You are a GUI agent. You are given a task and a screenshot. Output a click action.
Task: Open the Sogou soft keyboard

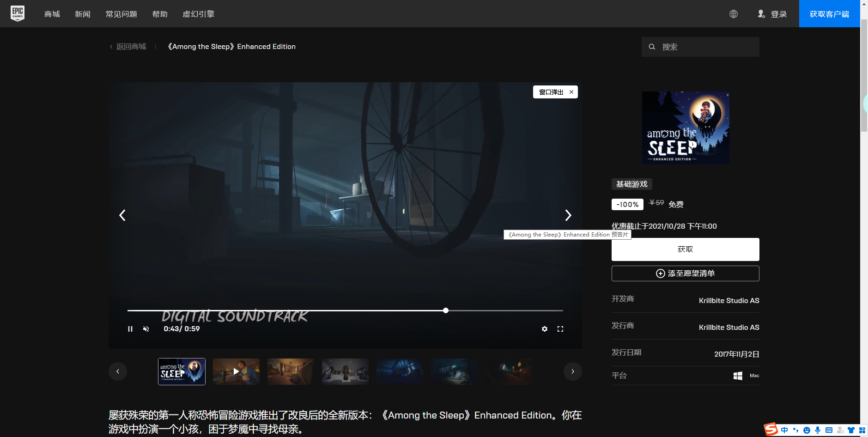coord(829,430)
